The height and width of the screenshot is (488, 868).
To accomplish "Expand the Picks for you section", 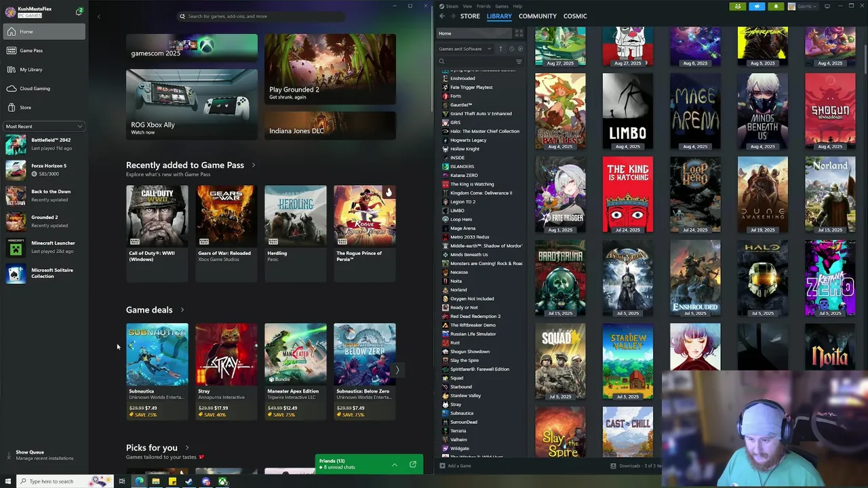I will (186, 447).
